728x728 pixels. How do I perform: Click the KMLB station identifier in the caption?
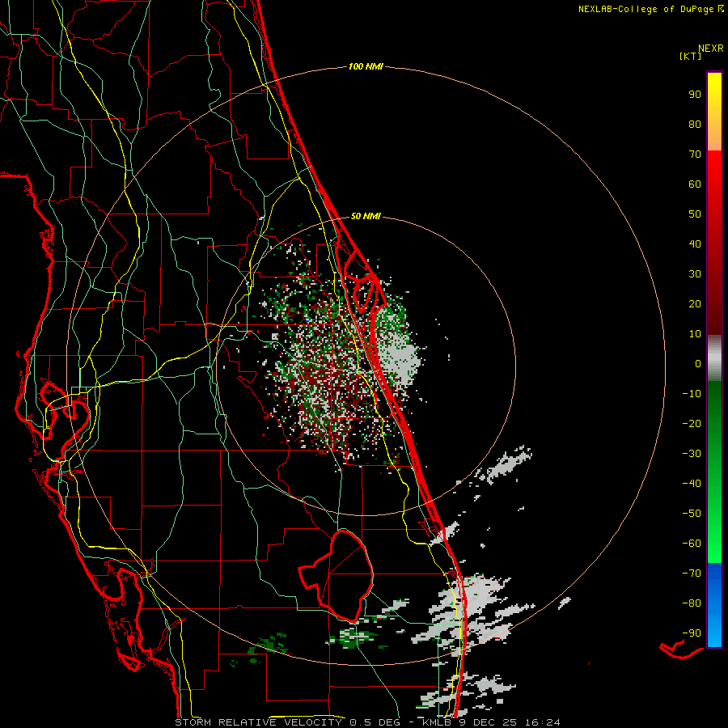(437, 722)
